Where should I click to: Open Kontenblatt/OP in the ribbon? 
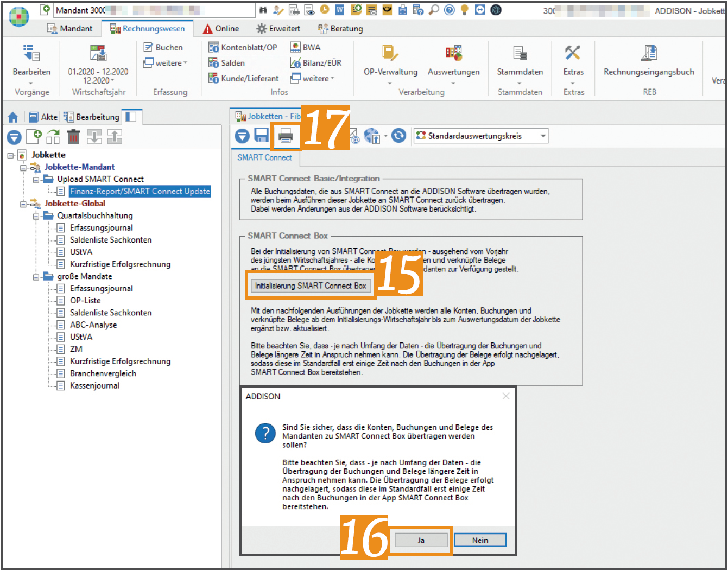pyautogui.click(x=243, y=47)
